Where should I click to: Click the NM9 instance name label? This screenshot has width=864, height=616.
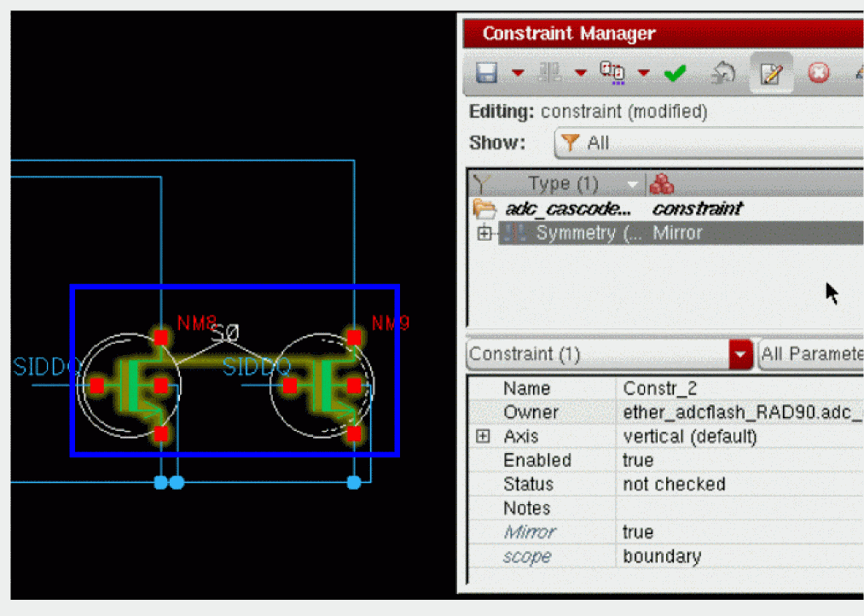click(390, 323)
